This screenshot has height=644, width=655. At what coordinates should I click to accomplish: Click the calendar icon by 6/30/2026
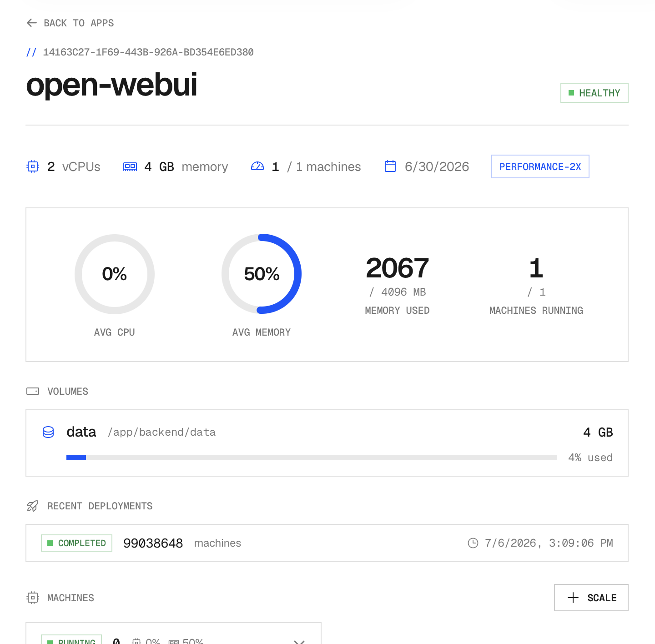[x=390, y=166]
